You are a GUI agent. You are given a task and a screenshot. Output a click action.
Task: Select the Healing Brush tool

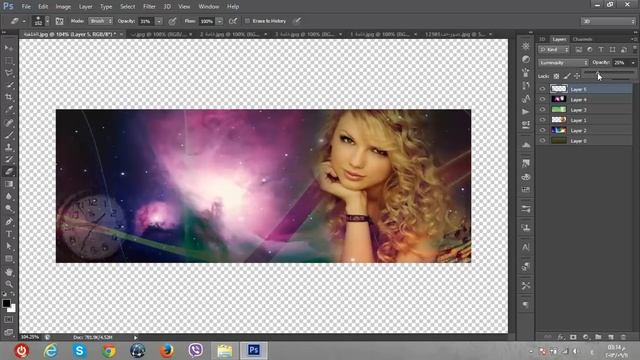pos(9,122)
